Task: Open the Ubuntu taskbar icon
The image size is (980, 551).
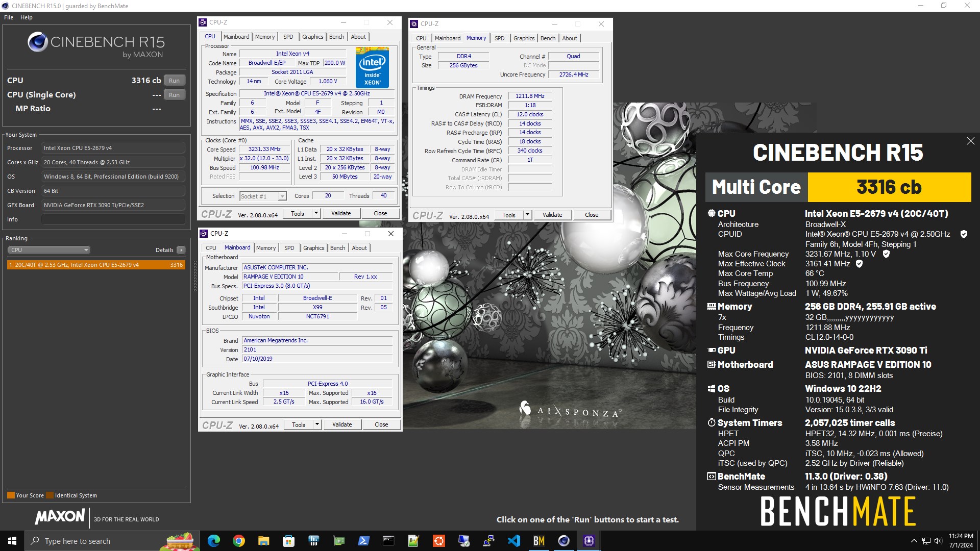Action: pyautogui.click(x=438, y=541)
